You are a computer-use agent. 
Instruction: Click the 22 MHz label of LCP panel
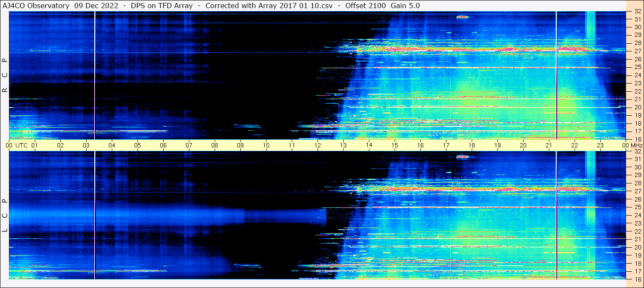tap(637, 231)
